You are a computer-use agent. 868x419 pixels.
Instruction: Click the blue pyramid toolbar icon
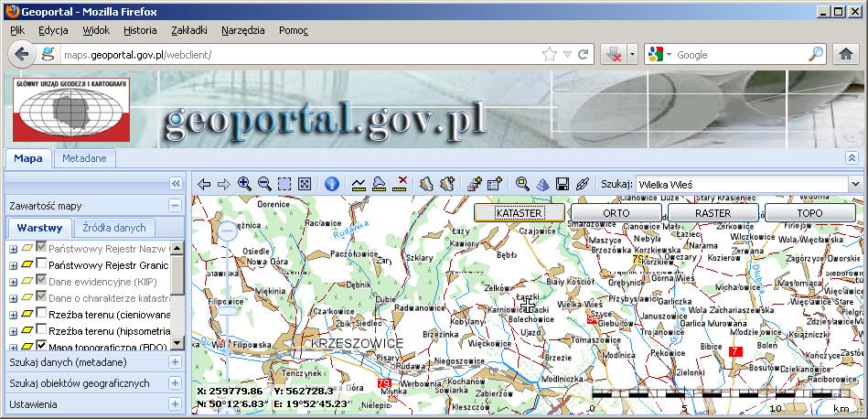pos(542,184)
